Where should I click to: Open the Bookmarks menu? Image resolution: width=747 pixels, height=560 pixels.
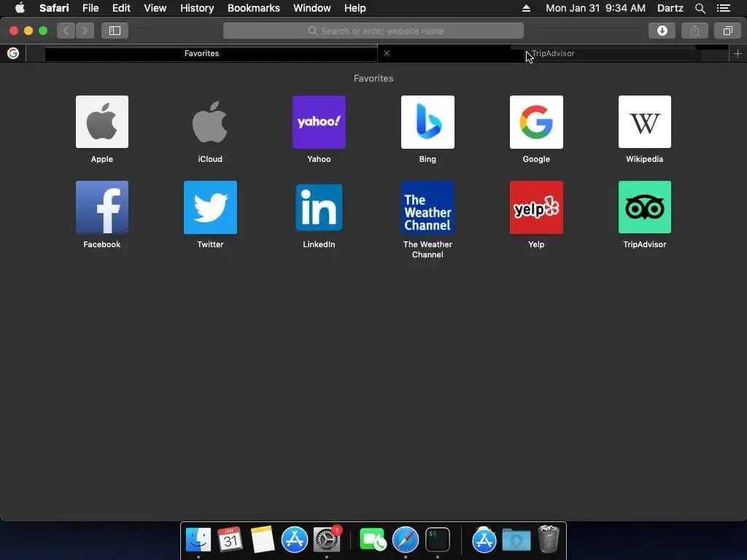point(253,8)
